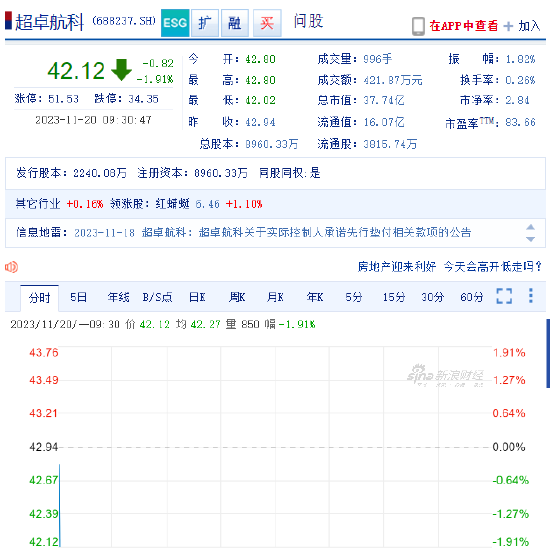
Task: Click the 买 buy badge
Action: tap(267, 23)
